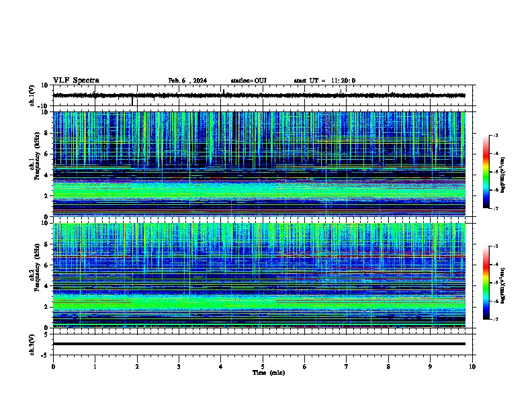This screenshot has width=532, height=411.
Task: Select the ch.2 "Frequency (kHz)" axis label
Action: pyautogui.click(x=37, y=267)
